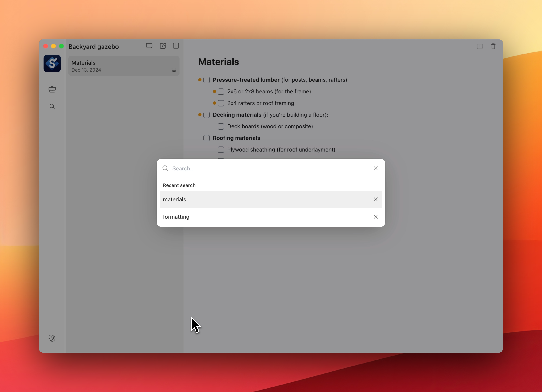Toggle dark mode moon icon
542x392 pixels.
(x=52, y=338)
